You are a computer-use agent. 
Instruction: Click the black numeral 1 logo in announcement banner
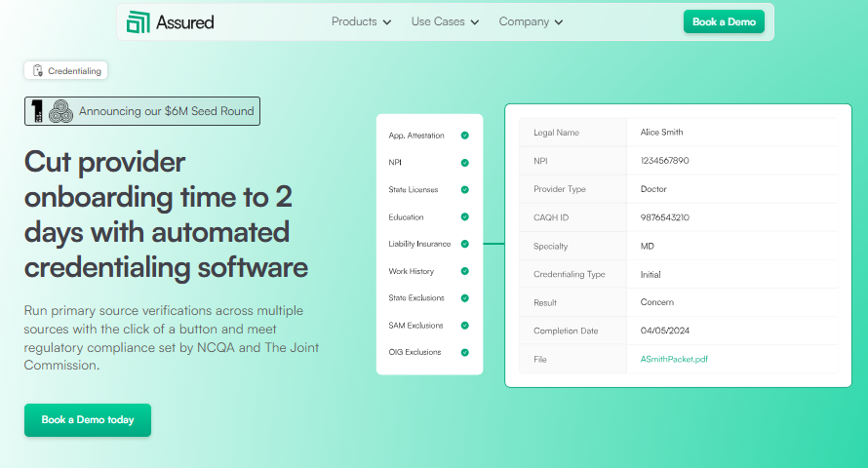tap(37, 111)
